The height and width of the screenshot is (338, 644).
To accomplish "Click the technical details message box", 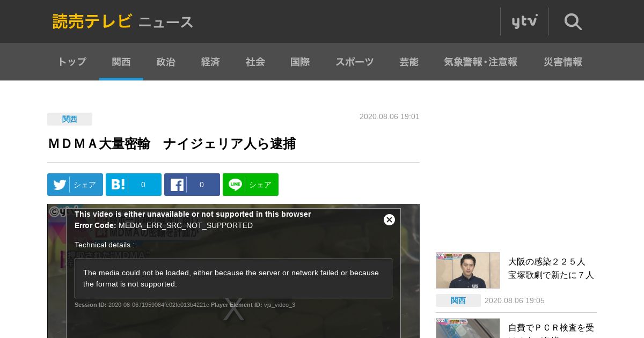I will 233,278.
